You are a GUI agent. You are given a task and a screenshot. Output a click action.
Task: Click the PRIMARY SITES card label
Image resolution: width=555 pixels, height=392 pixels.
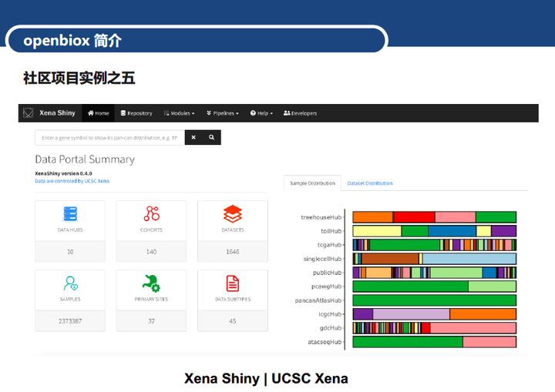(152, 300)
